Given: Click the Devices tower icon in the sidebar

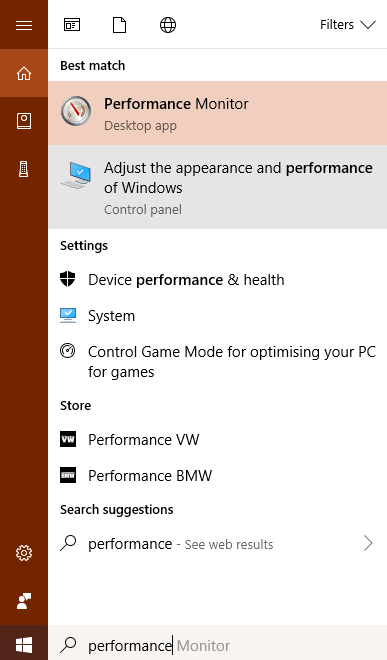Looking at the screenshot, I should click(x=24, y=169).
